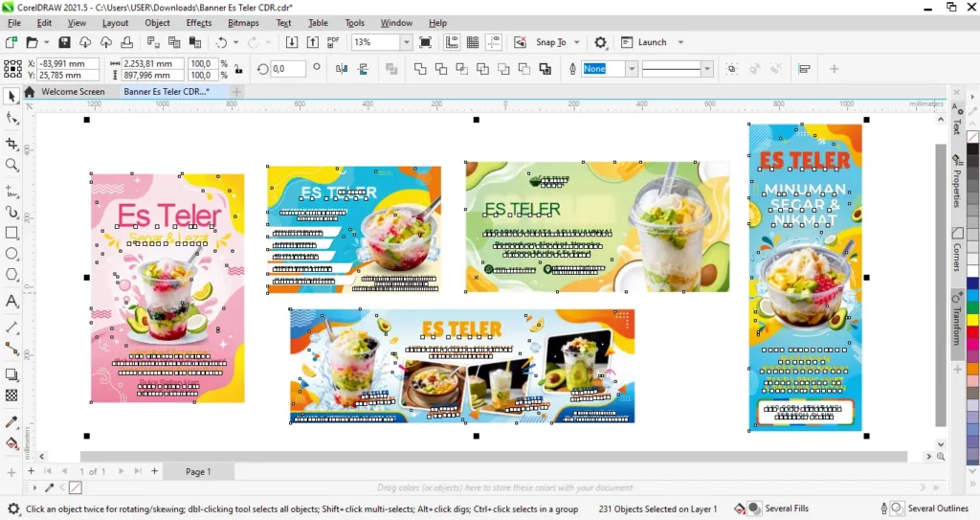
Task: Open the Bitmaps menu
Action: 243,23
